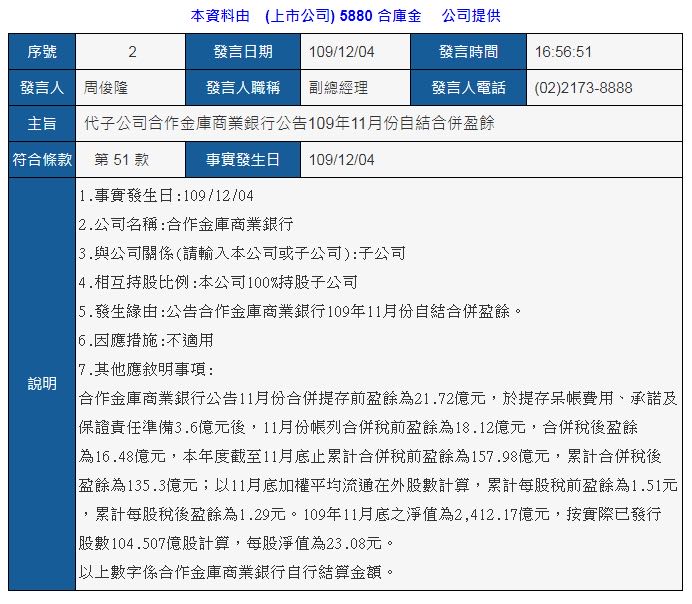The height and width of the screenshot is (604, 692).
Task: Click the time value 16:56:51
Action: [x=563, y=52]
